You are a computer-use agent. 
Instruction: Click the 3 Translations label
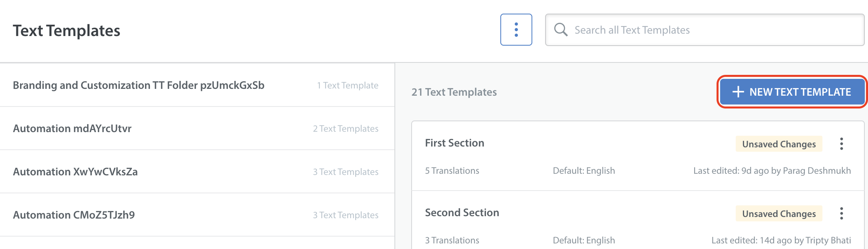coord(452,240)
